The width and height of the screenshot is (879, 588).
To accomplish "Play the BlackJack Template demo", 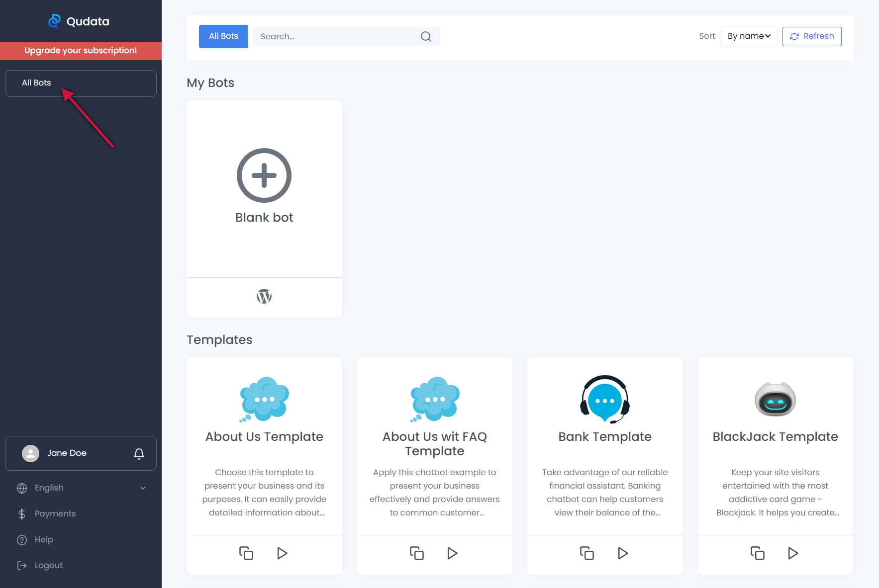I will (x=793, y=553).
